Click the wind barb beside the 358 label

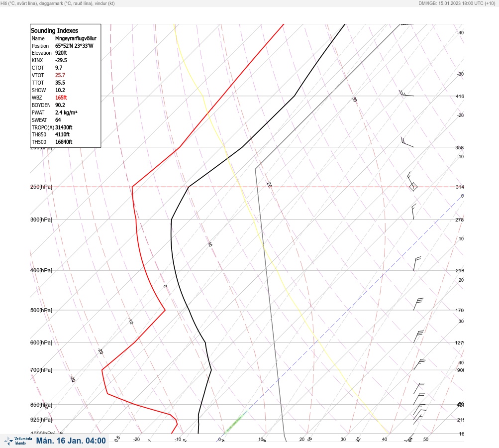(x=407, y=142)
